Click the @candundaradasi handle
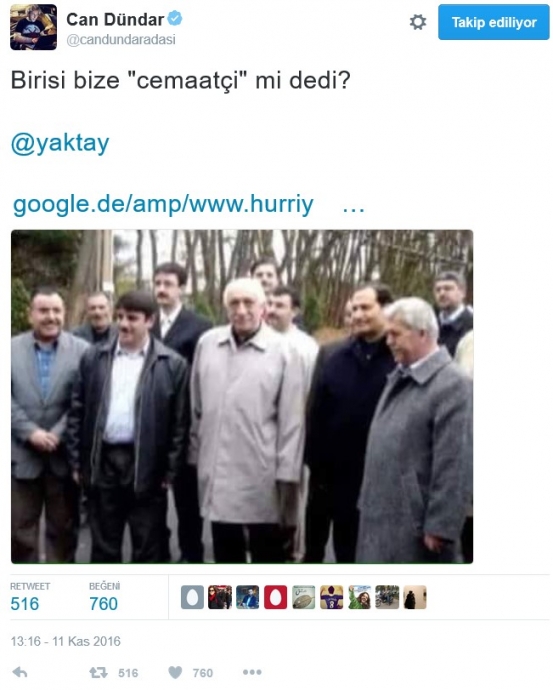Screen dimensions: 553x690 (121, 40)
